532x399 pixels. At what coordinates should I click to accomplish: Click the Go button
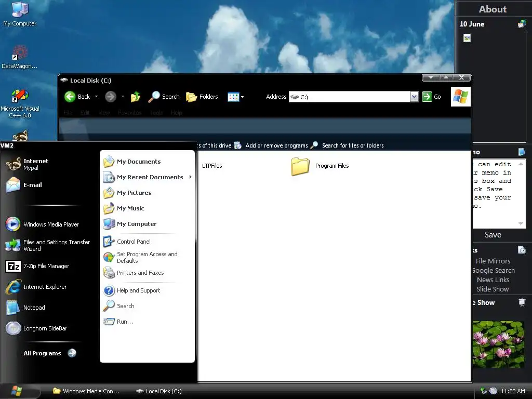tap(432, 97)
